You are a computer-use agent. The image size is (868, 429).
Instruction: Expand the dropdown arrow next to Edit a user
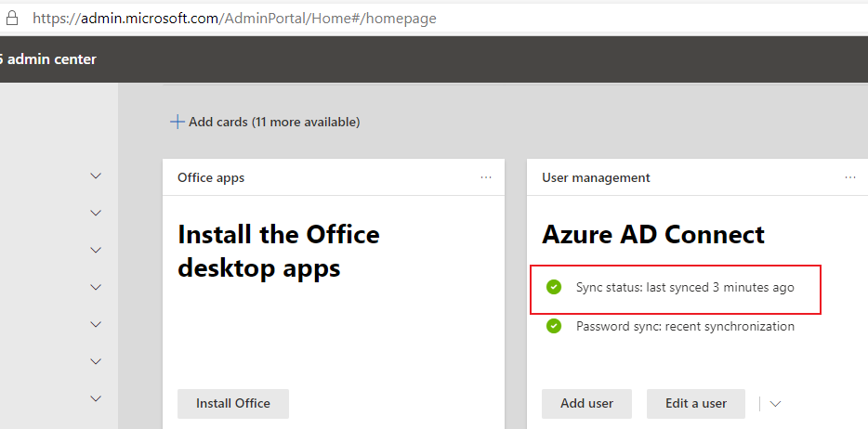tap(775, 404)
